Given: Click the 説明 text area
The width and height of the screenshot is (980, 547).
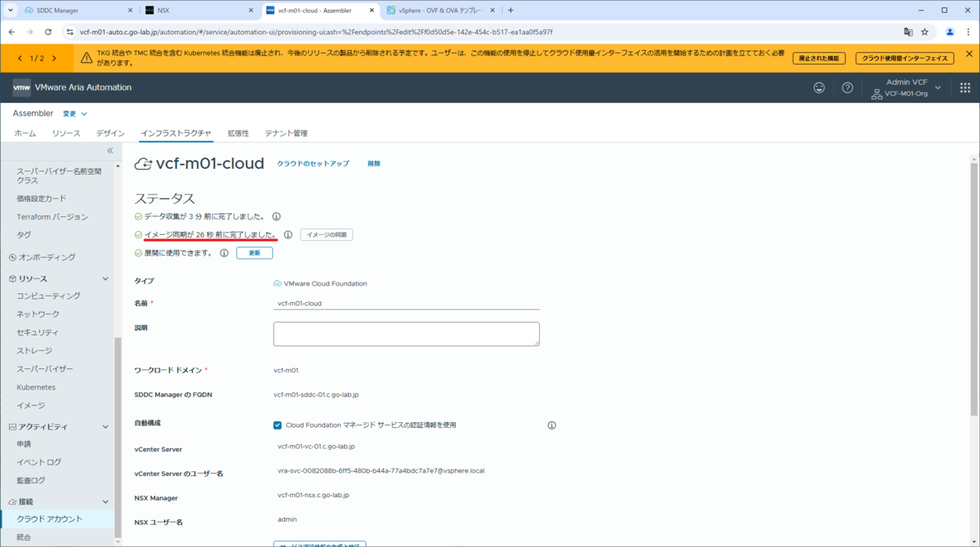Looking at the screenshot, I should [407, 334].
